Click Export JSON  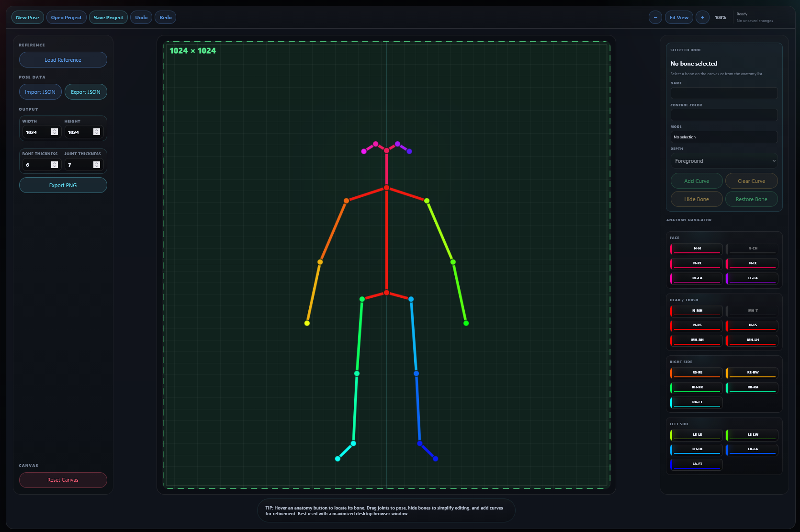[86, 92]
